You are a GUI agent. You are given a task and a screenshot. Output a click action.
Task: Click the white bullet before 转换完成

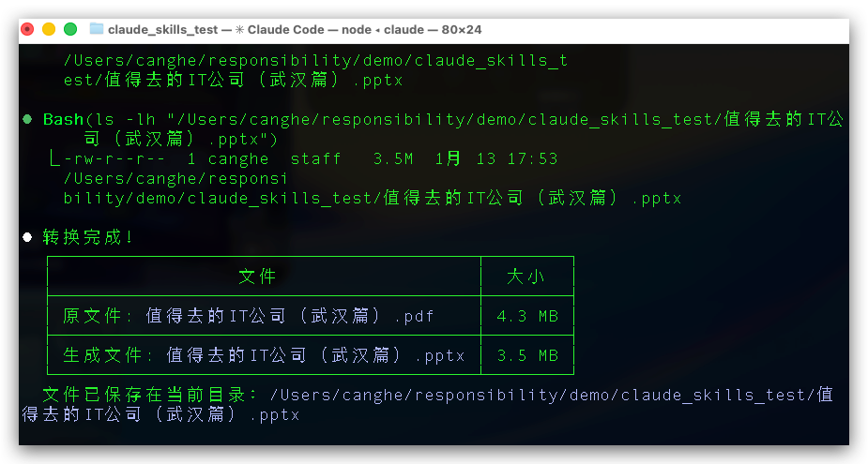pos(26,237)
